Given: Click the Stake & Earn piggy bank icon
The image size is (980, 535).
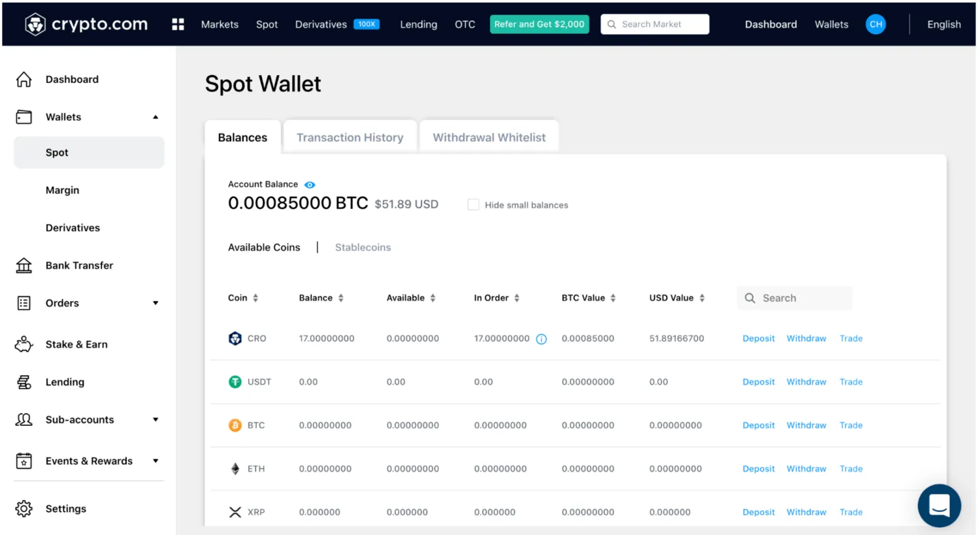Looking at the screenshot, I should 24,344.
